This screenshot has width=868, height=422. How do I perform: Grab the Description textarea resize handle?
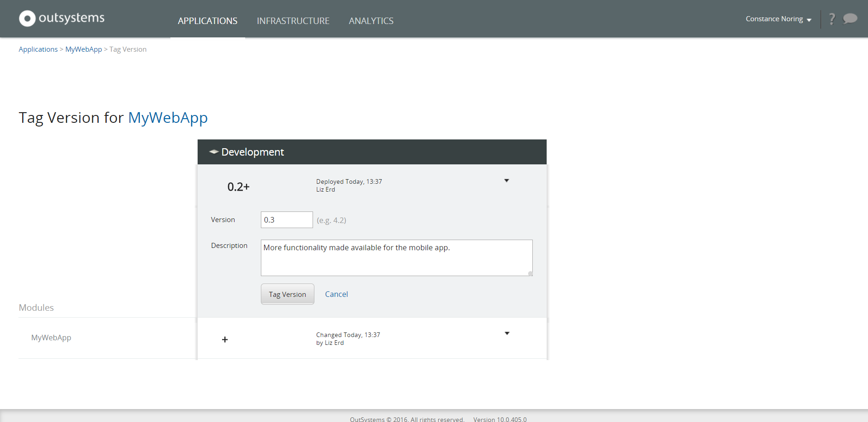tap(530, 273)
